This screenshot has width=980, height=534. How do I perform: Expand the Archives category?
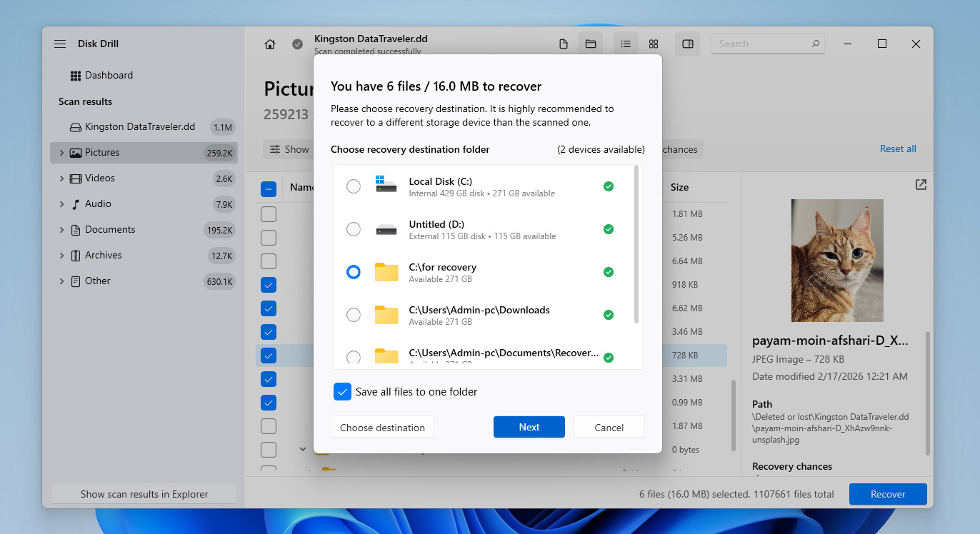[x=61, y=256]
